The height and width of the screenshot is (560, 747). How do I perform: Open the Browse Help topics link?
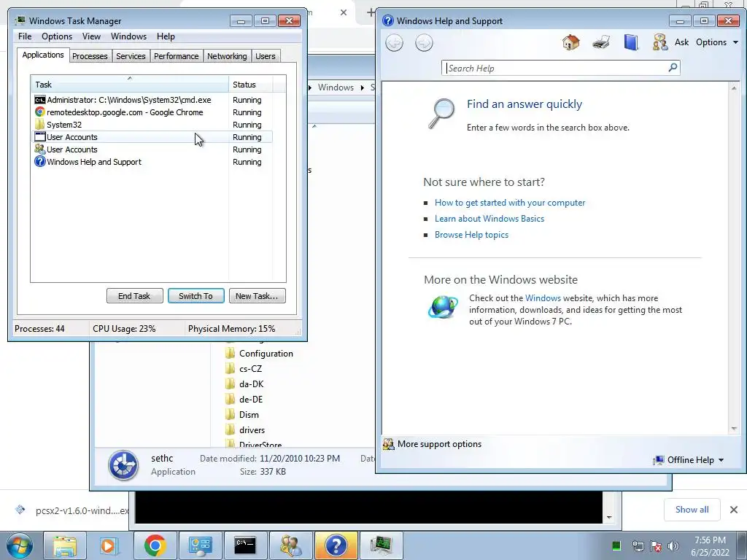pyautogui.click(x=471, y=235)
